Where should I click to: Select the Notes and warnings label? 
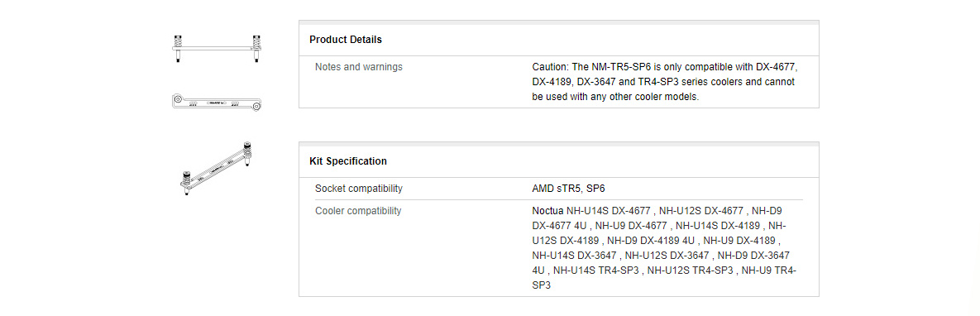click(x=359, y=66)
